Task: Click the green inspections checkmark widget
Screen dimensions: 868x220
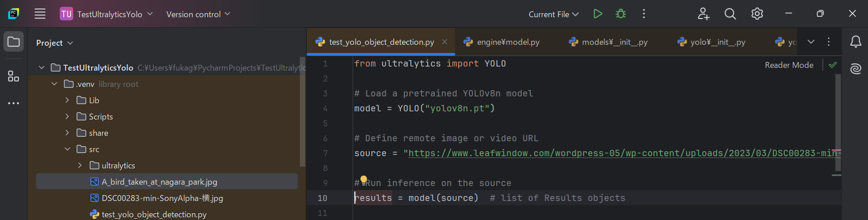Action: coord(833,65)
